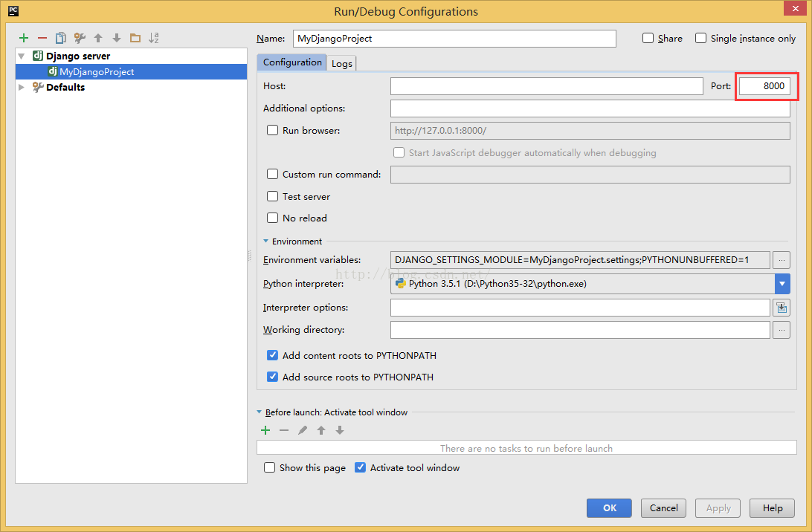This screenshot has width=812, height=532.
Task: Enable the Test server option
Action: coord(272,196)
